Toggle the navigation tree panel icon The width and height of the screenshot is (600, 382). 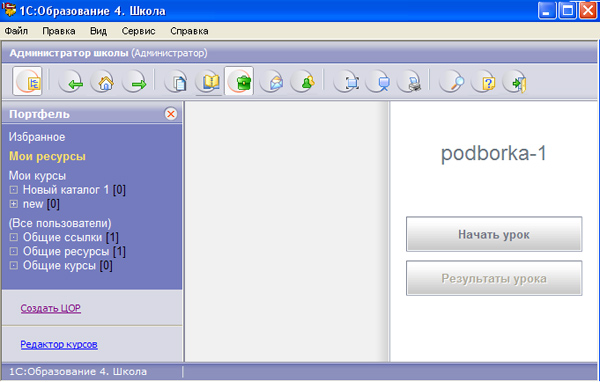click(x=27, y=81)
